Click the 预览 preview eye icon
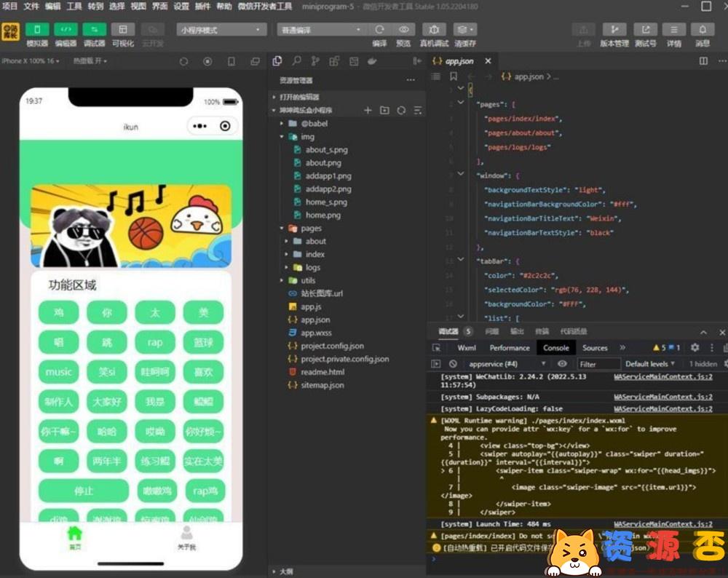Screen dimensions: 728x578 pyautogui.click(x=403, y=30)
